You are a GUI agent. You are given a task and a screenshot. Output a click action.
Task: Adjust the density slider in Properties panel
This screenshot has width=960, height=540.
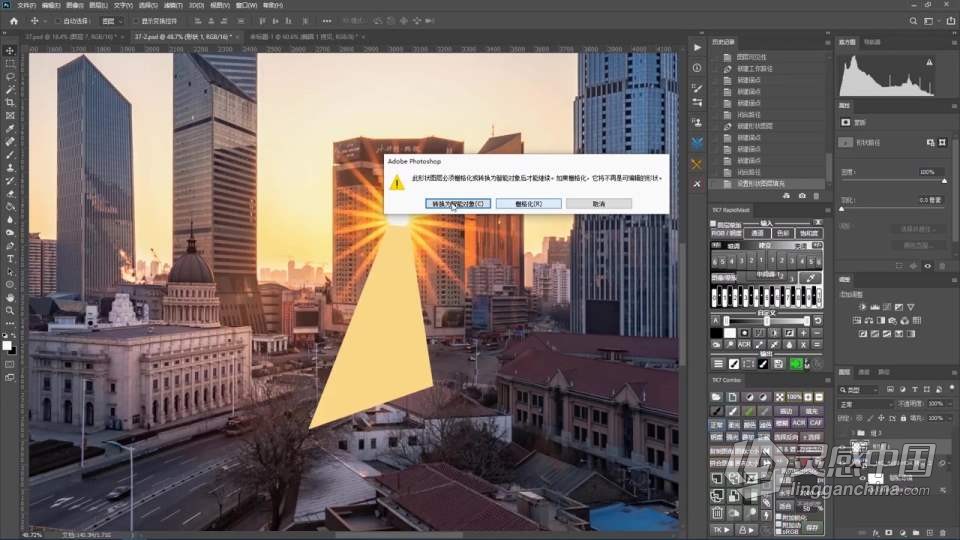coord(944,181)
